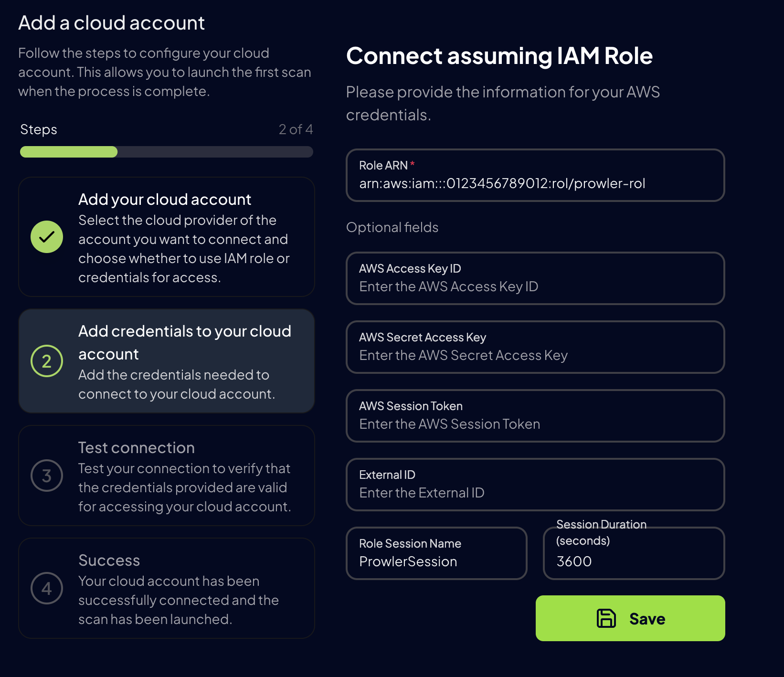Screen dimensions: 784x677
Task: Open the 'Add credentials to your cloud account' step
Action: (166, 361)
